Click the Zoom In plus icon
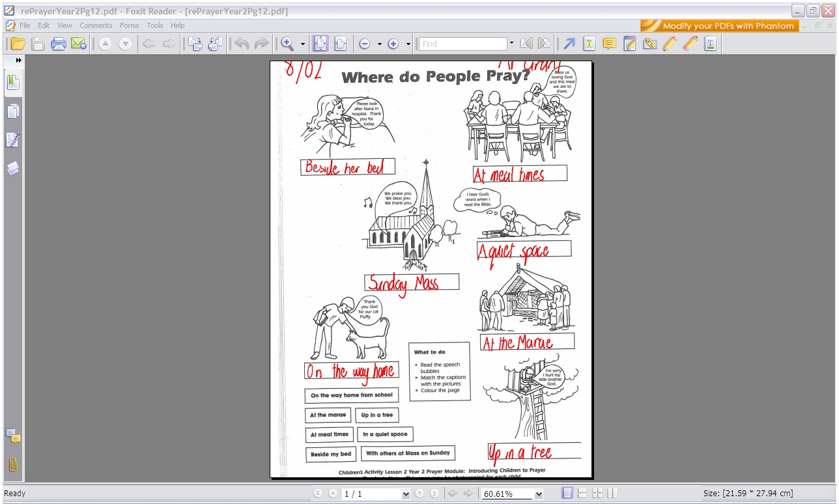The image size is (839, 504). [x=393, y=44]
